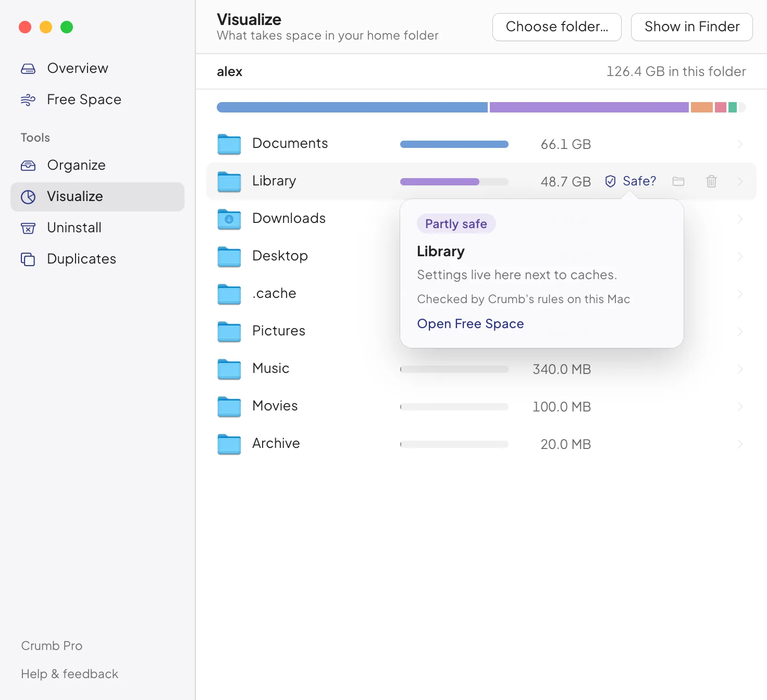The width and height of the screenshot is (767, 700).
Task: Expand the Movies row chevron
Action: coord(740,407)
